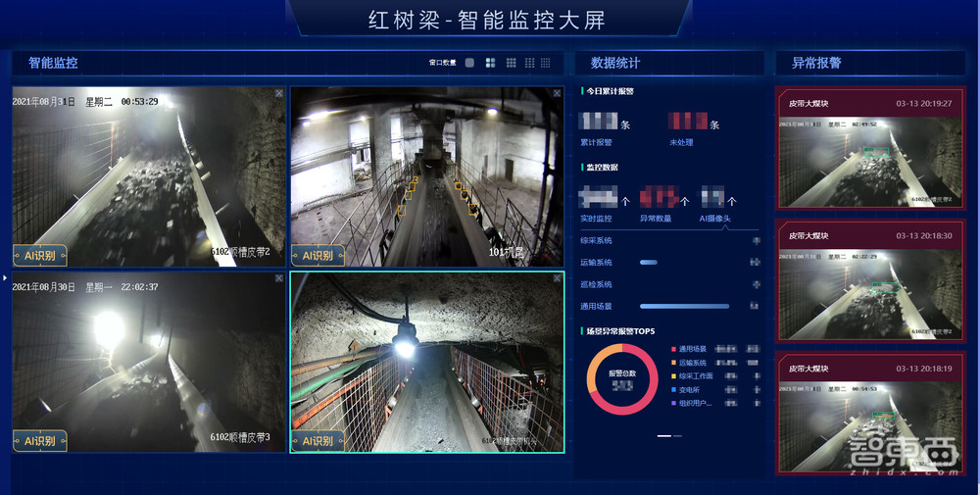The height and width of the screenshot is (495, 980).
Task: Toggle AI识别 on the 6102顺槽皮带3 feed
Action: (40, 440)
